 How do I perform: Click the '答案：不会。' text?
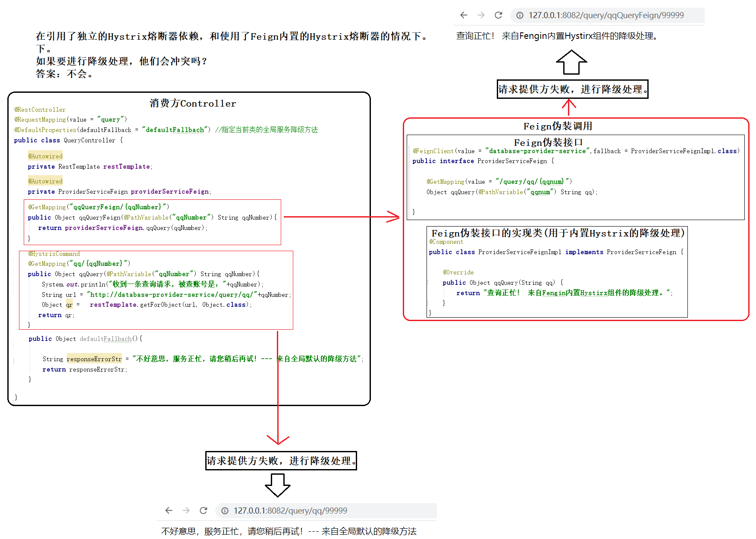click(x=65, y=74)
